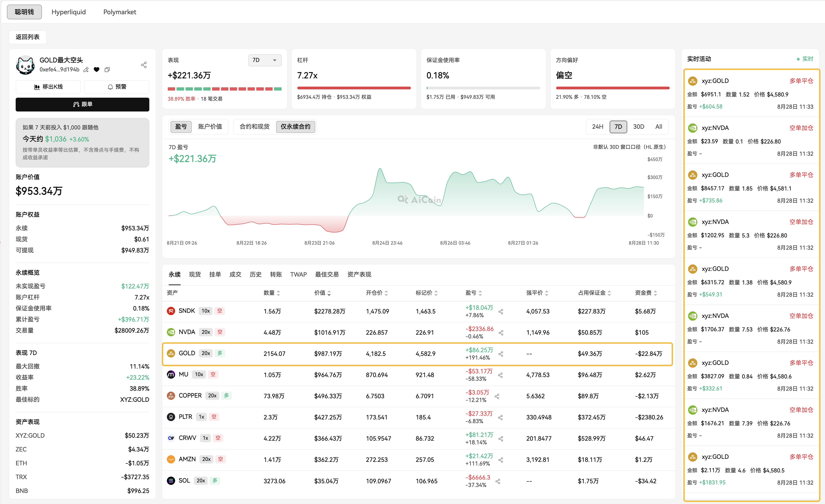Screen dimensions: 825x504
Task: Click the share icon in the PLTR row
Action: coord(501,417)
